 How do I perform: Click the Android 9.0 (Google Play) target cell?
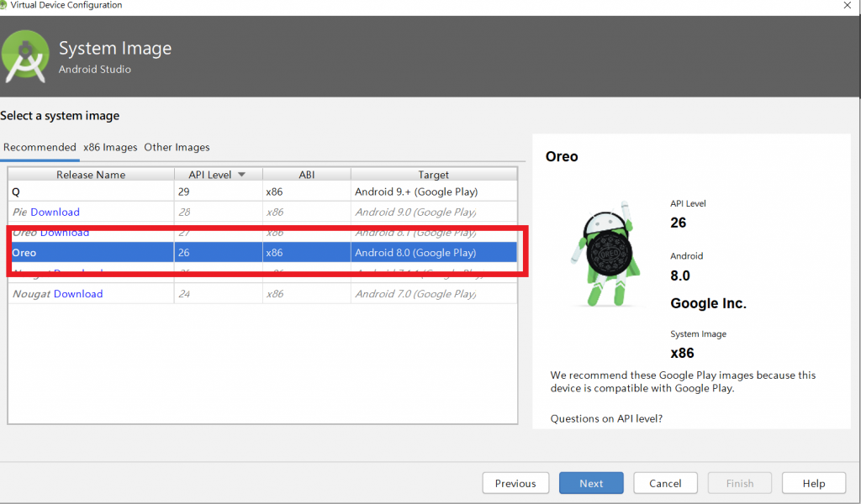click(434, 213)
